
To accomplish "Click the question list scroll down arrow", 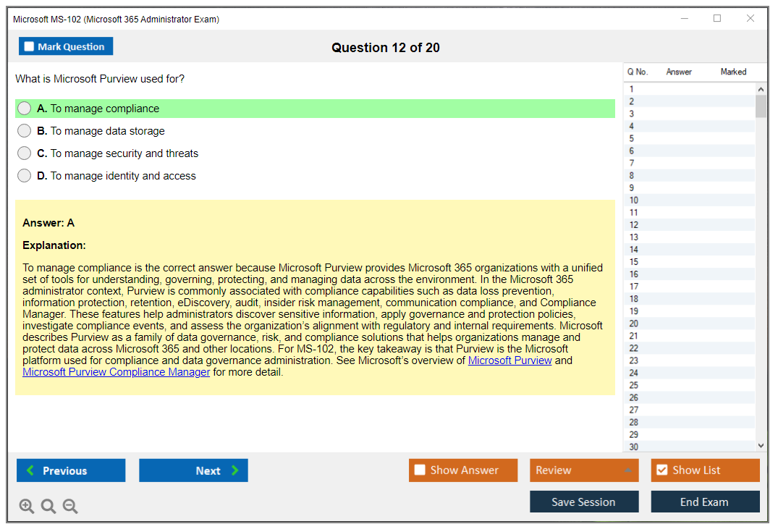I will click(x=761, y=446).
